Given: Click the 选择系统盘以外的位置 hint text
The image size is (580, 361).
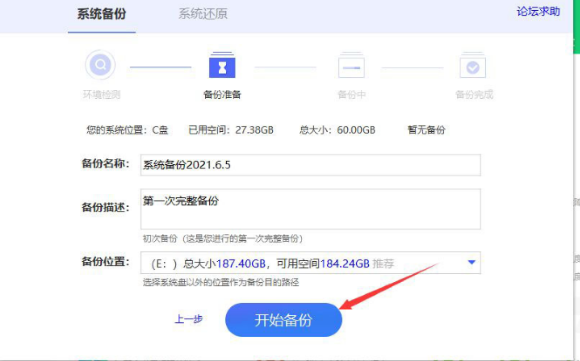Looking at the screenshot, I should point(221,282).
